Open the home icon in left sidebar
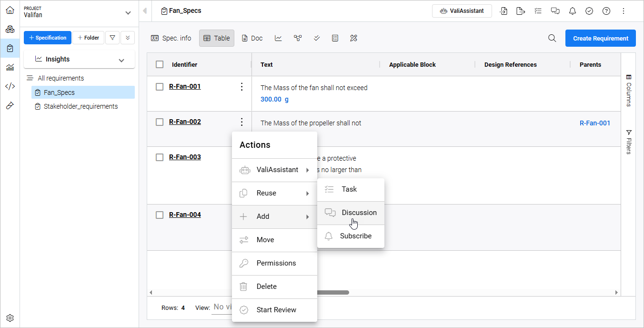Viewport: 644px width, 328px height. click(x=10, y=10)
